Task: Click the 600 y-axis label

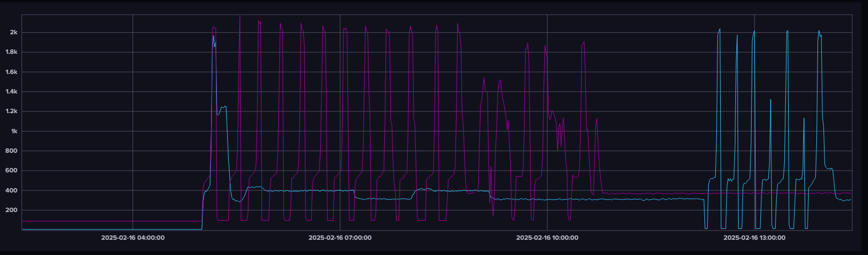Action: point(13,171)
